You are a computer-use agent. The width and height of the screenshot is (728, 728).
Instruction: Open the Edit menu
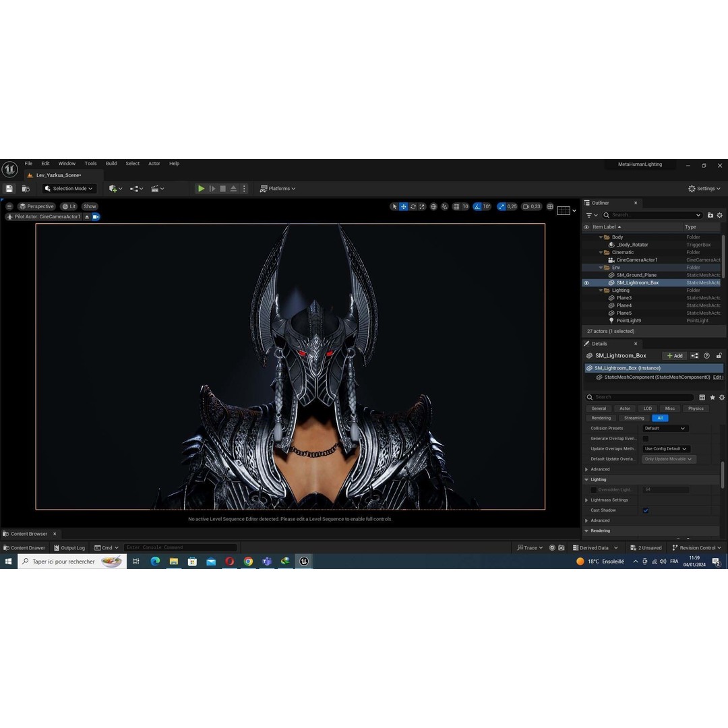(x=45, y=163)
